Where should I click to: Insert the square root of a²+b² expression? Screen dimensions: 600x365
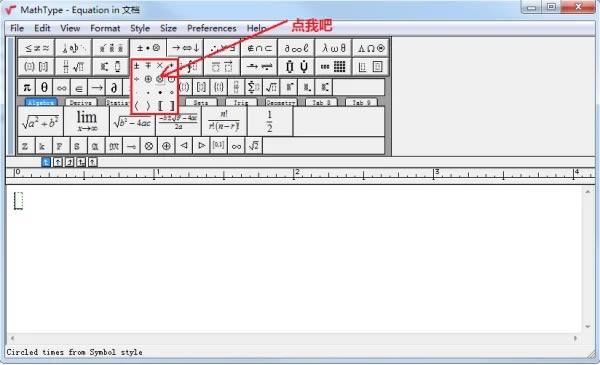[x=41, y=121]
